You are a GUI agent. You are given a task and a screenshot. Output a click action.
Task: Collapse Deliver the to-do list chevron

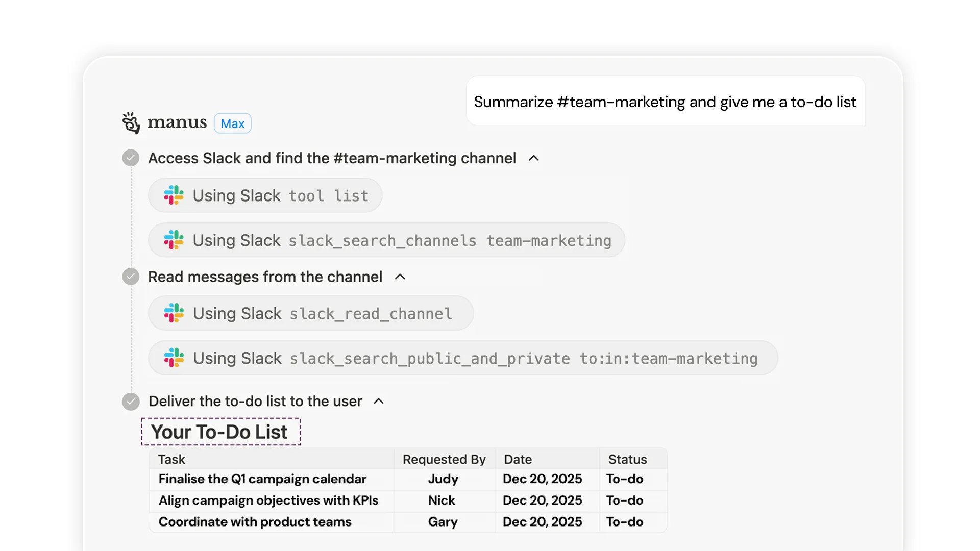point(379,402)
